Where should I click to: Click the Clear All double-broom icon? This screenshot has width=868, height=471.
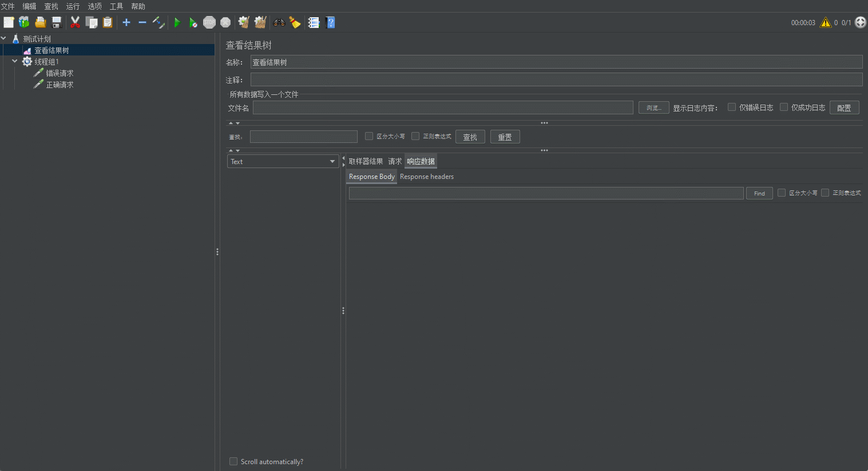260,22
